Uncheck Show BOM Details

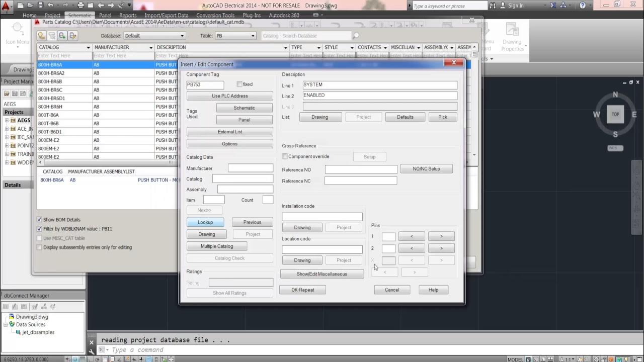pos(40,220)
